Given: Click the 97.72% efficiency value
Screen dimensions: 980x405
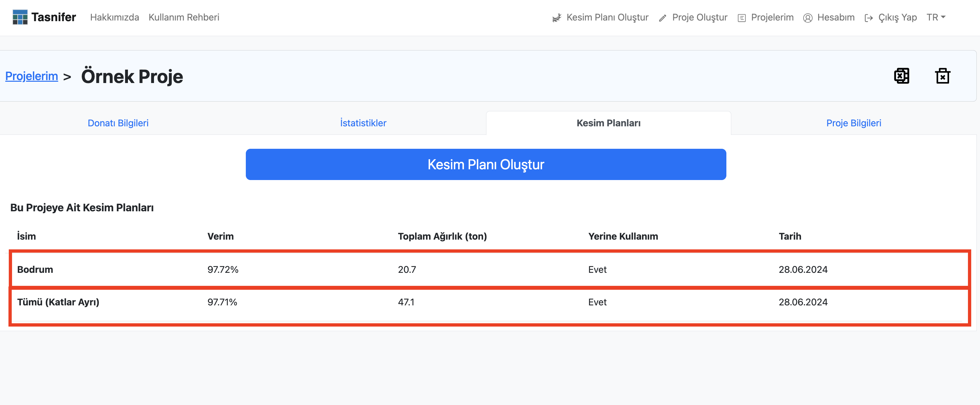Looking at the screenshot, I should click(x=223, y=270).
